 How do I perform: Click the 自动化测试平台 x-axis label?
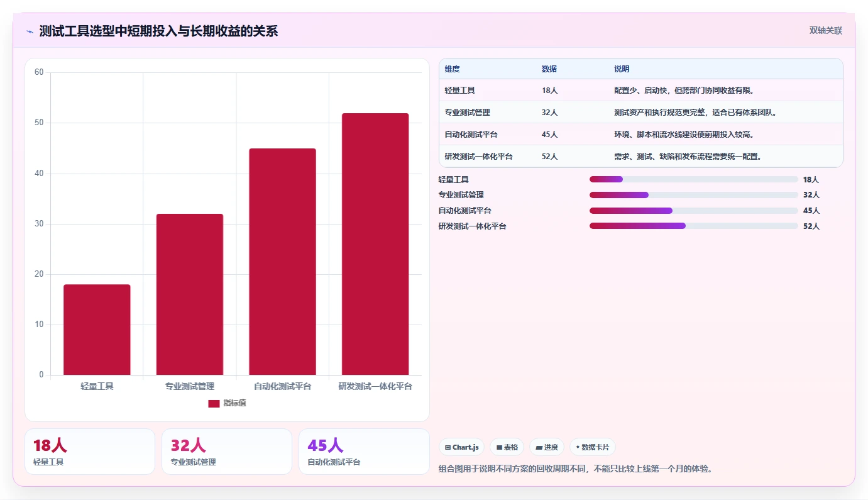click(x=282, y=386)
